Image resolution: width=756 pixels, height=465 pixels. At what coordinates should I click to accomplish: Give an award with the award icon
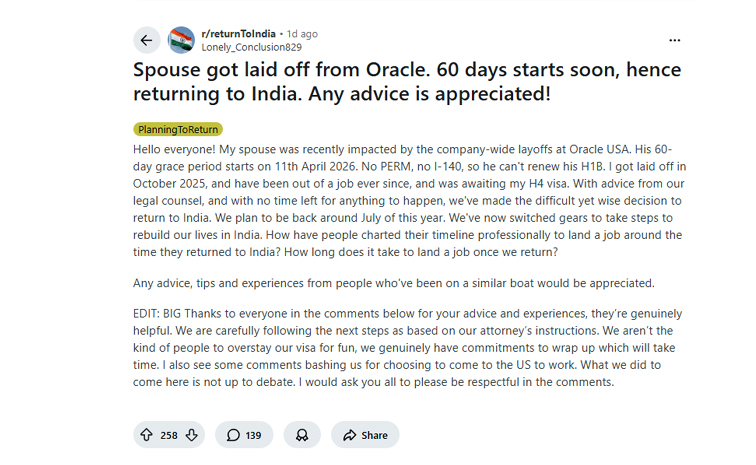point(301,435)
